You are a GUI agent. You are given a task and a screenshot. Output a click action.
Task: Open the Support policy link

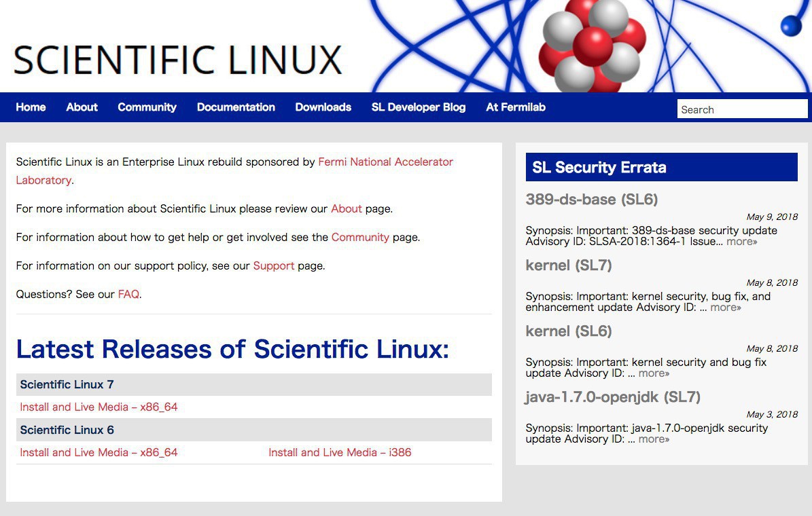point(273,265)
